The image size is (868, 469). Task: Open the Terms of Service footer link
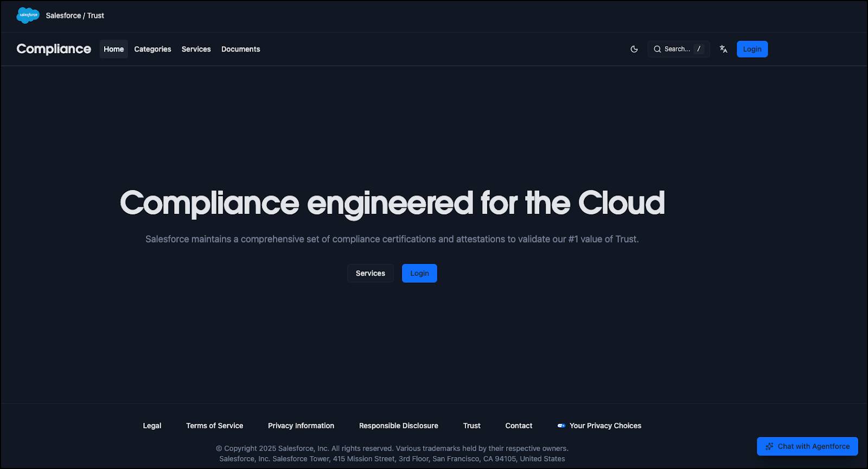[214, 426]
